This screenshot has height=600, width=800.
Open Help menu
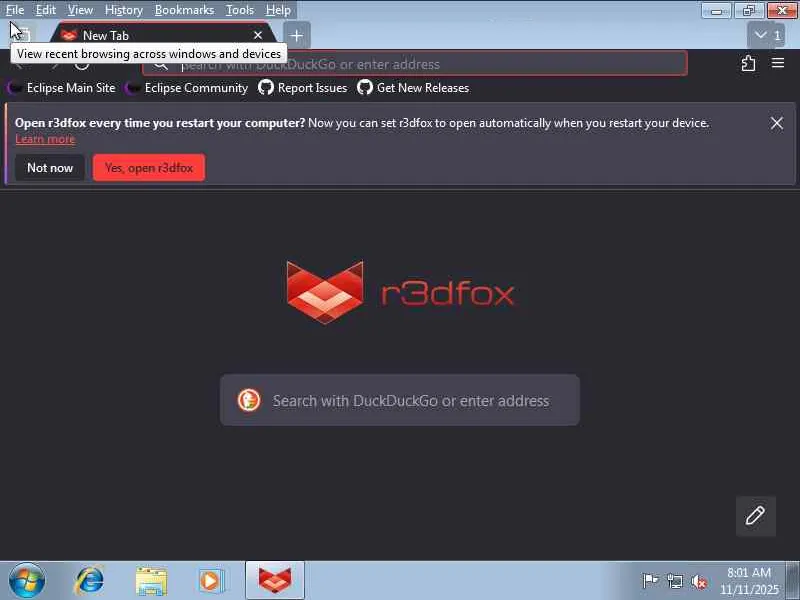(x=278, y=10)
